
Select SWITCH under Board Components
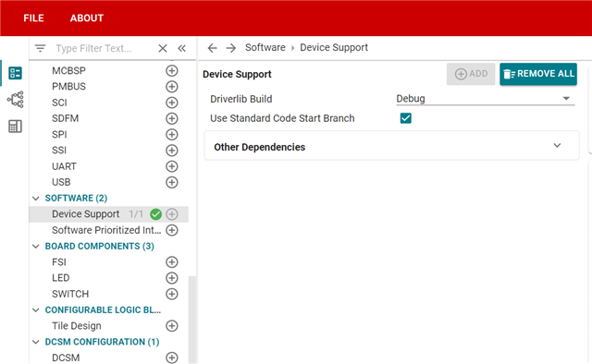click(x=70, y=294)
